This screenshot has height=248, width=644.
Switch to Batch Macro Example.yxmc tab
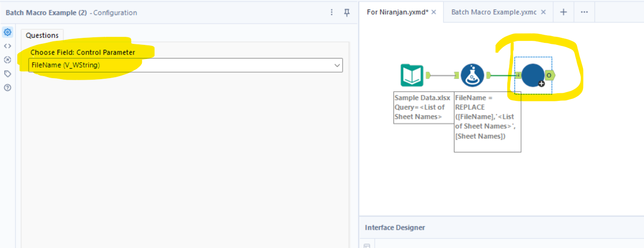pos(493,12)
